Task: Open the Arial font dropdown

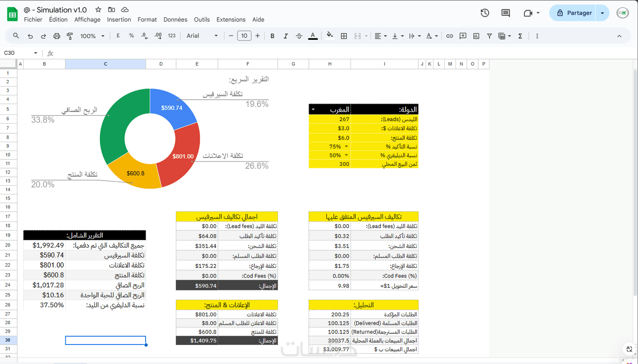Action: pos(202,36)
